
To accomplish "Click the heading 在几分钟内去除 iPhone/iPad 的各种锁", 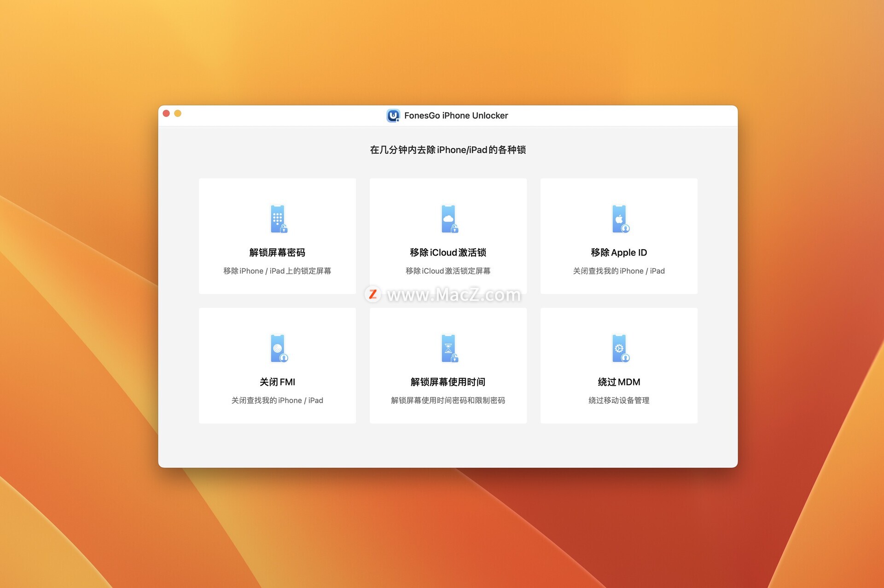I will 448,150.
